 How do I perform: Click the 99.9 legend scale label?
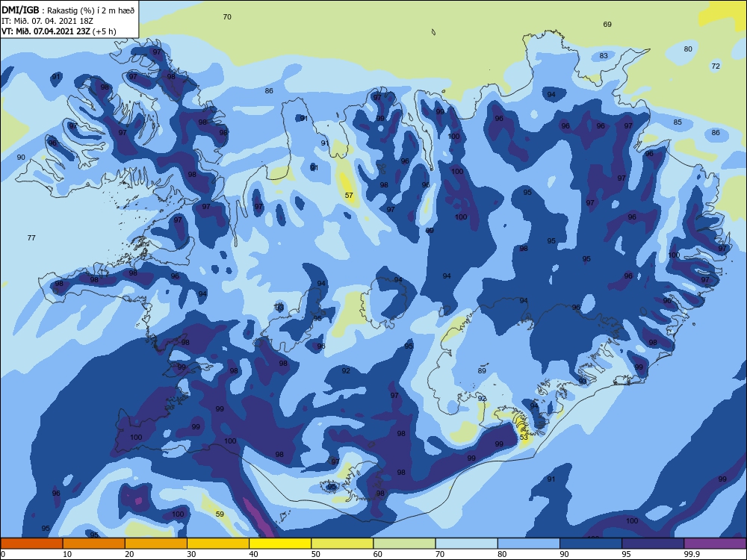691,554
